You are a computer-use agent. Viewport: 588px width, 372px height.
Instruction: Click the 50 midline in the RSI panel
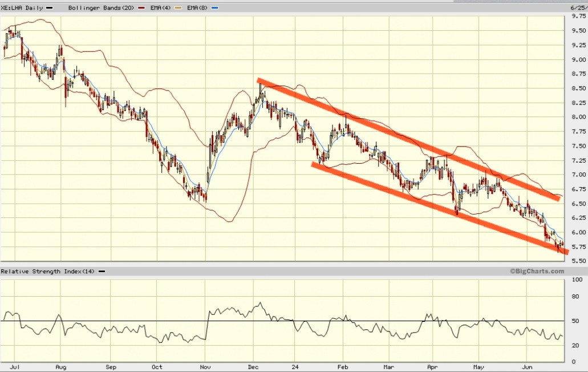click(x=285, y=321)
